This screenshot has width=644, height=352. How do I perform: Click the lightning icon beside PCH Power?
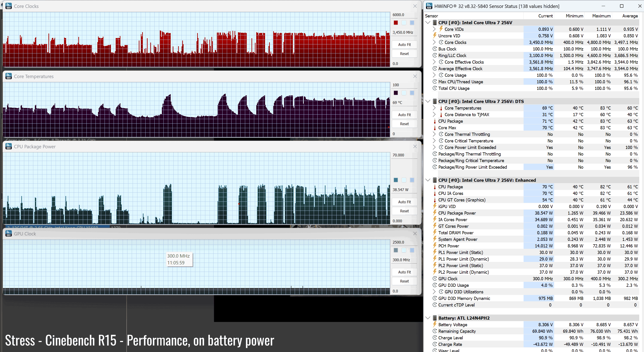coord(435,246)
